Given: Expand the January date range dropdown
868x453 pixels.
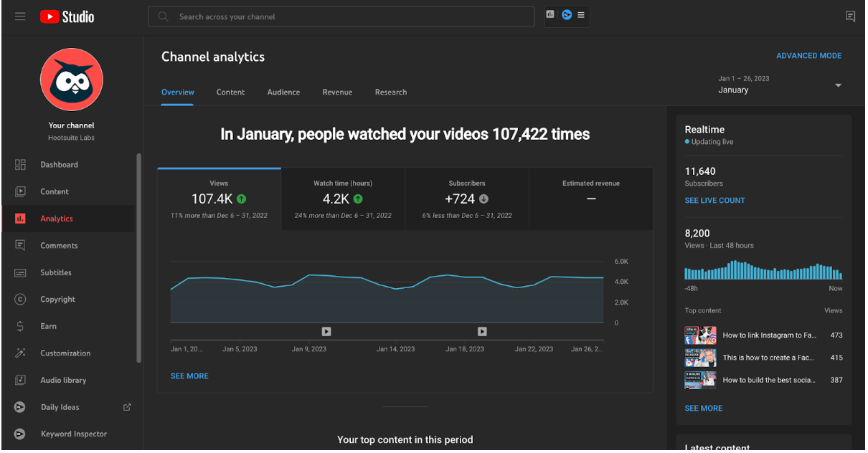Looking at the screenshot, I should pyautogui.click(x=780, y=85).
